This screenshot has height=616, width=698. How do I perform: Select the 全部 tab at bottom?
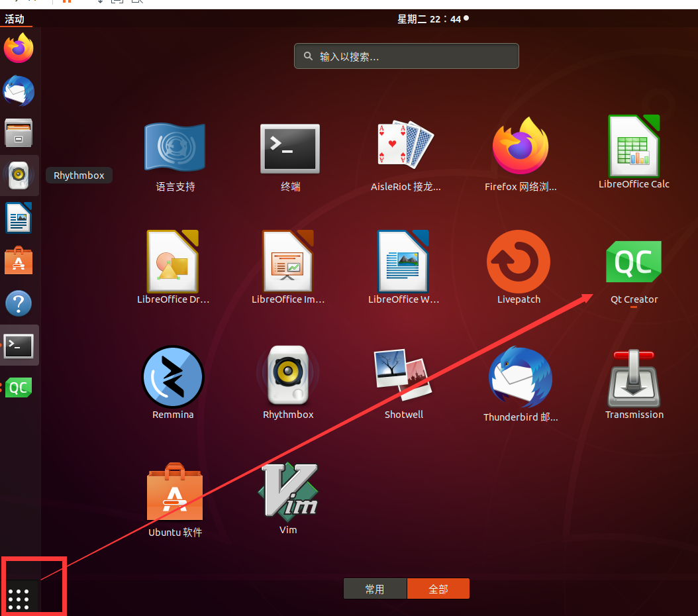pyautogui.click(x=438, y=588)
